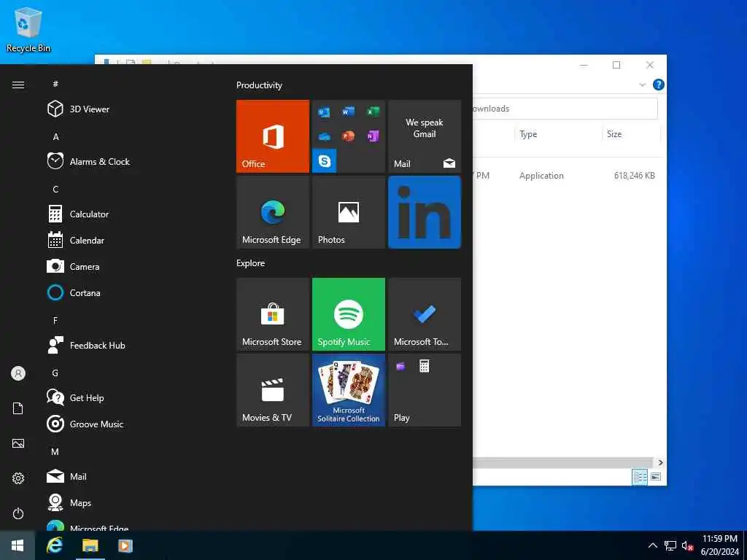
Task: Open the taskbar clock and date
Action: coord(720,545)
